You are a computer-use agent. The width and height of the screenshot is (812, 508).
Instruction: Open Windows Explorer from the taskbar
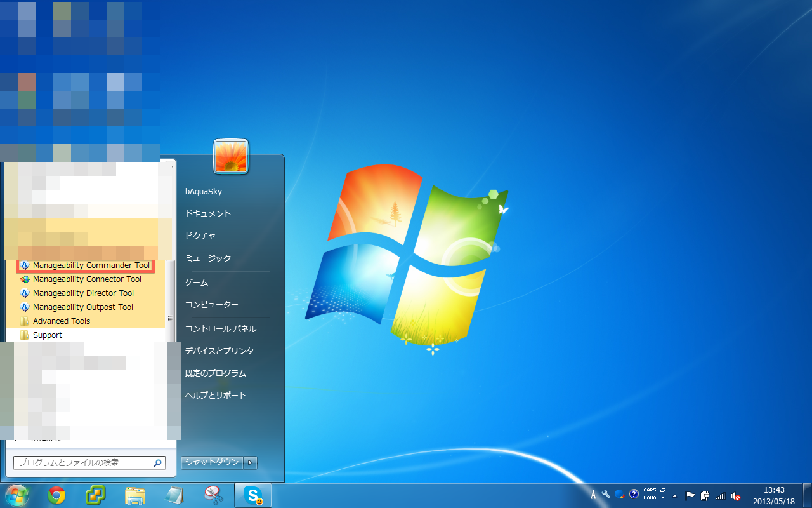pyautogui.click(x=135, y=495)
